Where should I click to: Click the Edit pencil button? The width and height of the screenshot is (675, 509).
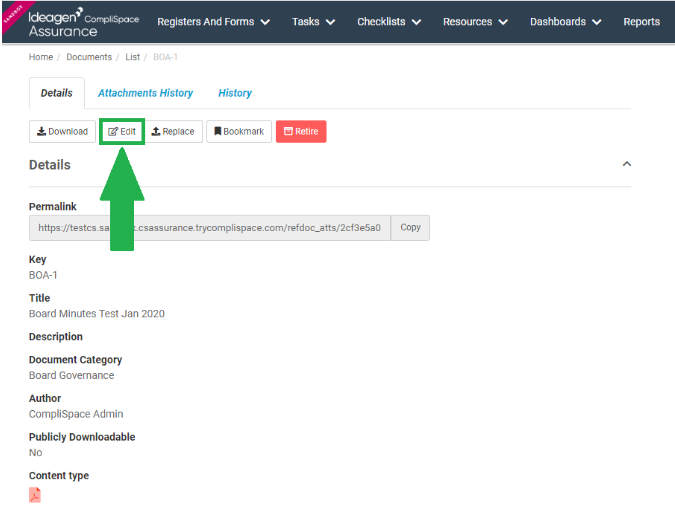point(122,131)
